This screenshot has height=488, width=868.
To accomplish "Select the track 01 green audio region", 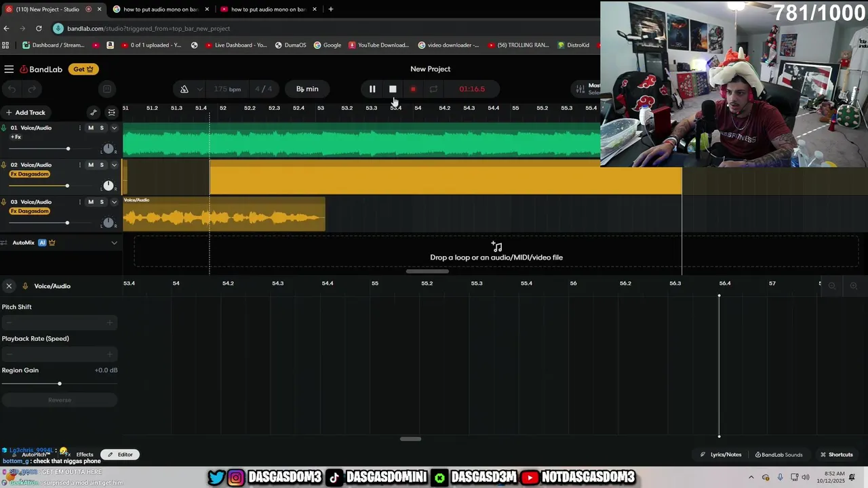I will coord(361,140).
